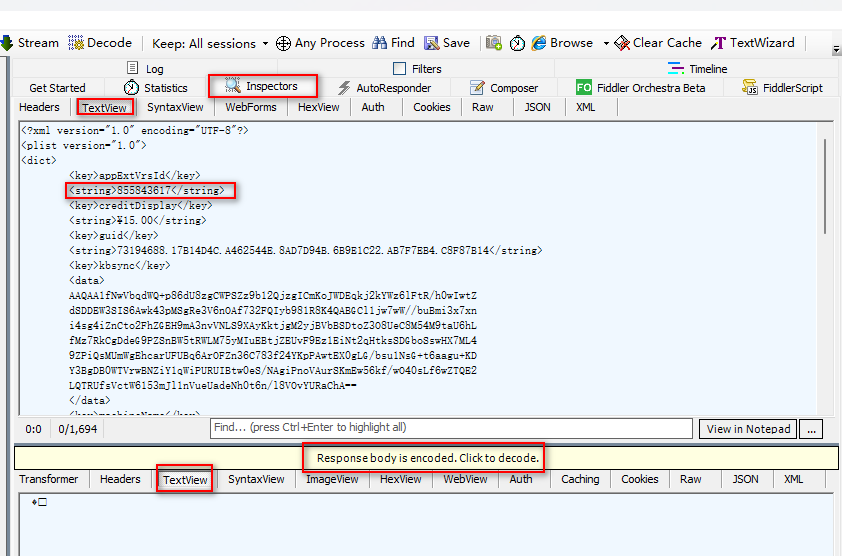The image size is (842, 556).
Task: Open the response HexView tab
Action: click(401, 479)
